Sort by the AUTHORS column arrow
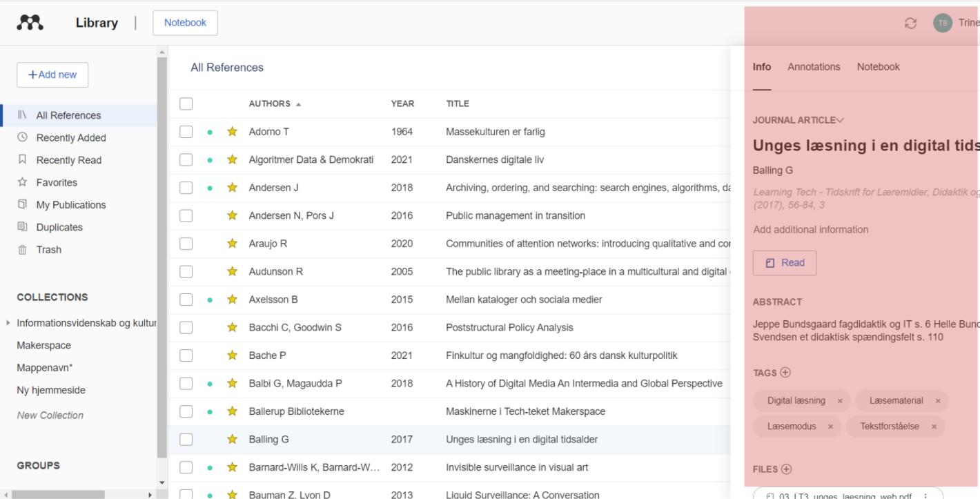This screenshot has height=499, width=980. [298, 104]
